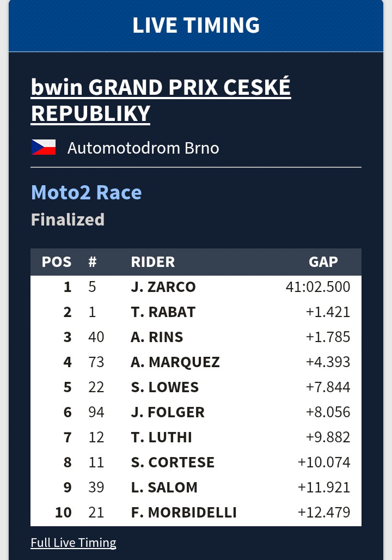The height and width of the screenshot is (560, 392).
Task: Select rider T. Rabat in results
Action: [163, 312]
